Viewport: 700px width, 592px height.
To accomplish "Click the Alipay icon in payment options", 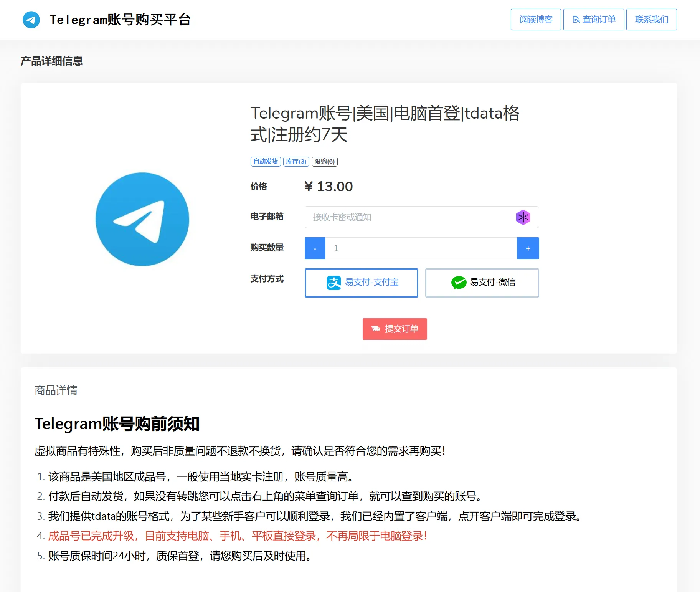I will pos(333,283).
